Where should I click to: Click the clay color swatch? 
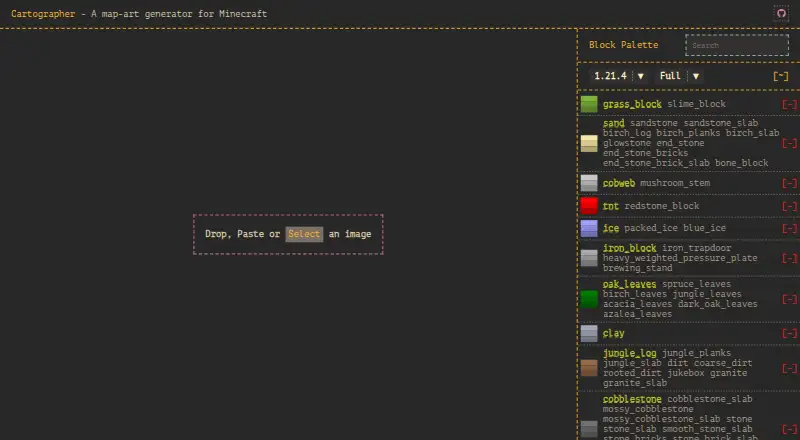(x=589, y=333)
